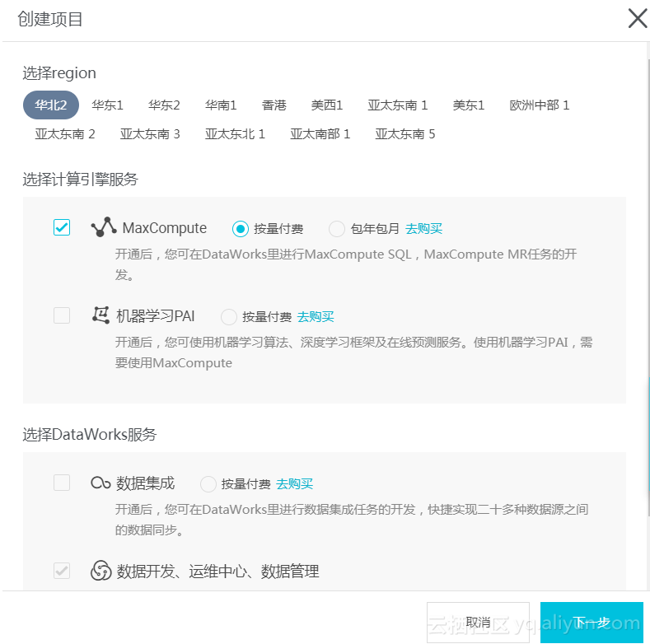Click the MaxCompute engine icon
The width and height of the screenshot is (650, 644).
click(104, 227)
